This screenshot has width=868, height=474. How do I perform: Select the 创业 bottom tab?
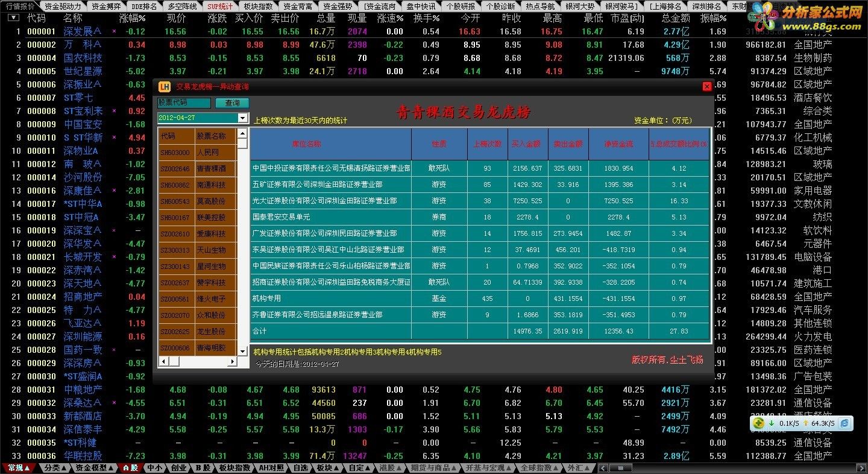tap(178, 468)
